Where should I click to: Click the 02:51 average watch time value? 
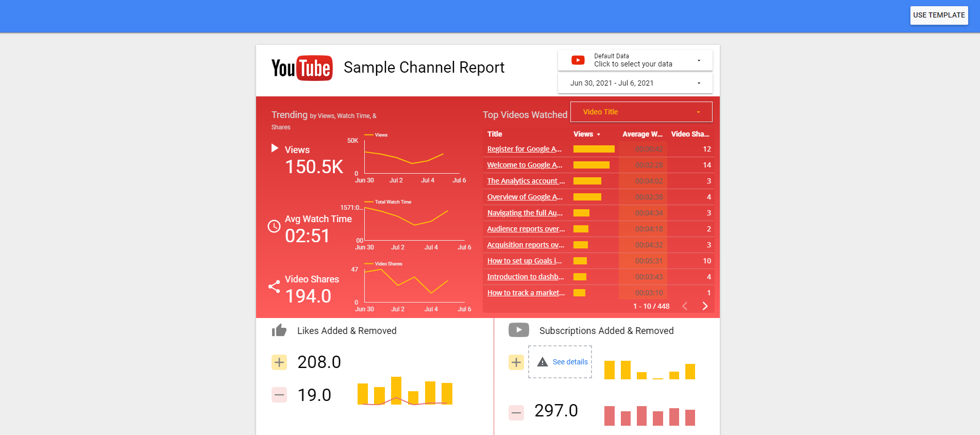click(308, 236)
